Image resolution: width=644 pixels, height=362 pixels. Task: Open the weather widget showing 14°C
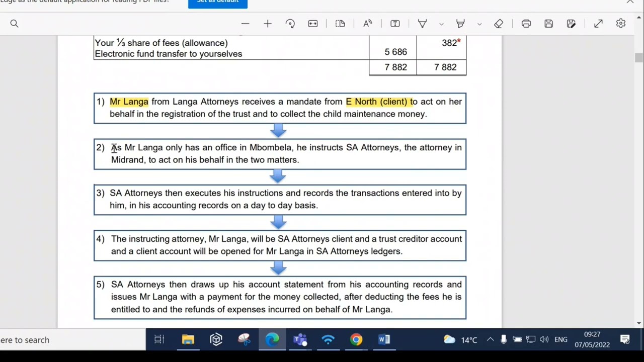[x=460, y=340]
